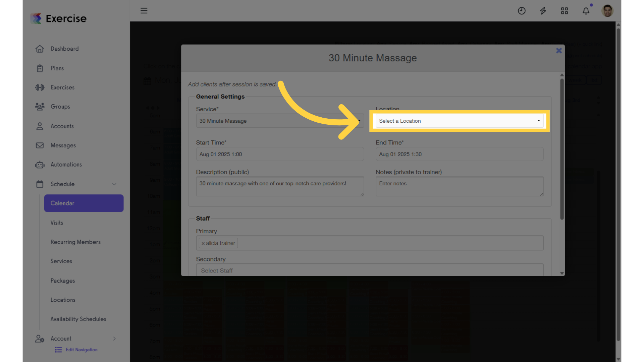Close the 30 Minute Massage dialog
Image resolution: width=644 pixels, height=362 pixels.
pos(559,51)
